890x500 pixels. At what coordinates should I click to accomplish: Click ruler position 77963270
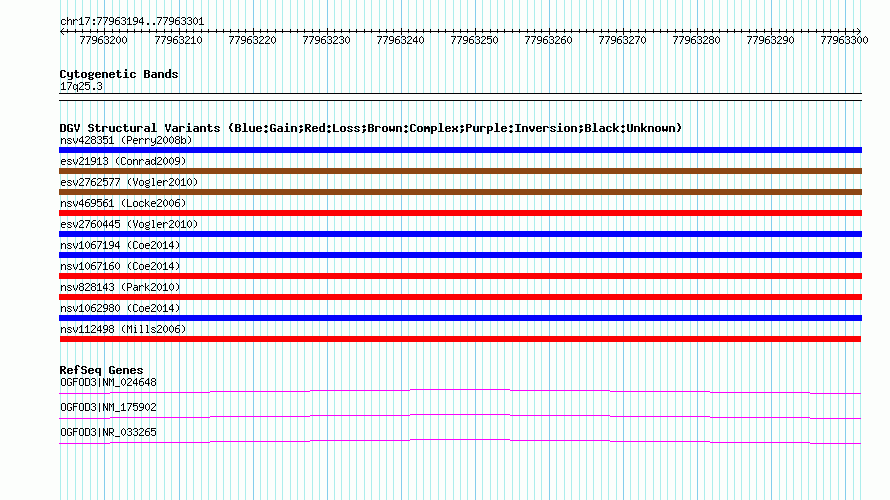point(622,40)
